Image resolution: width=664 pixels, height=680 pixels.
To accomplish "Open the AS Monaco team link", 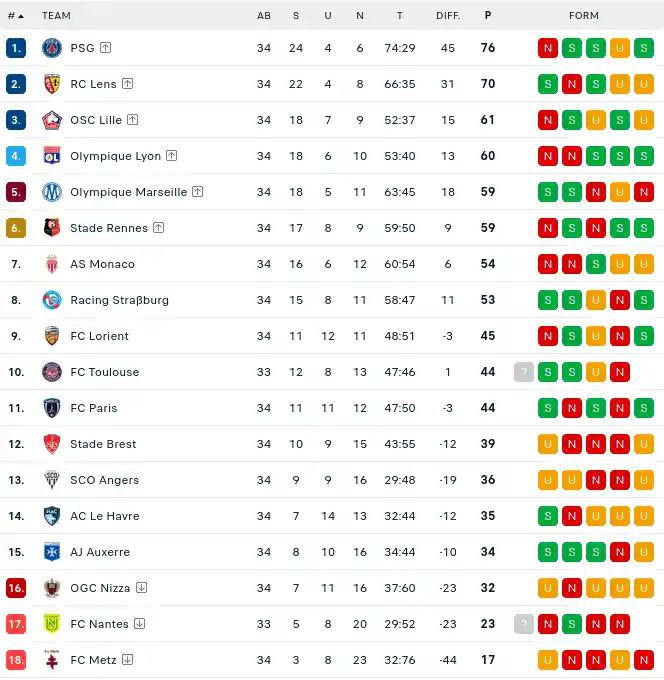I will 102,264.
